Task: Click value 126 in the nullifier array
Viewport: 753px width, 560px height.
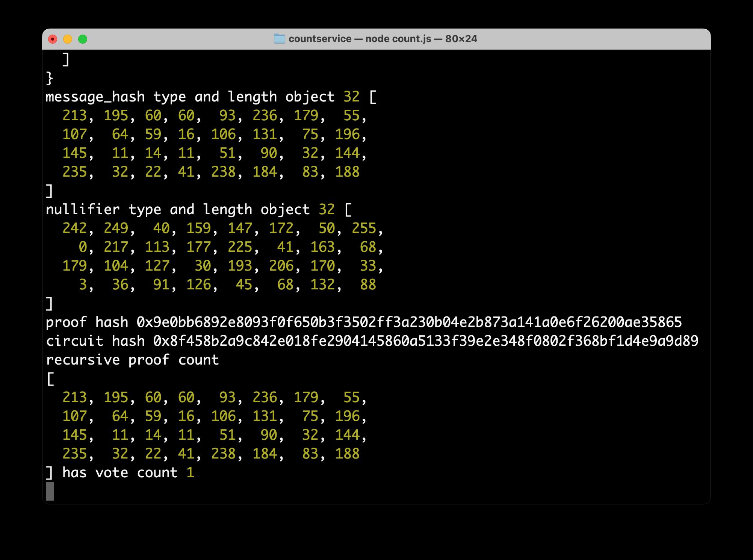Action: tap(198, 285)
